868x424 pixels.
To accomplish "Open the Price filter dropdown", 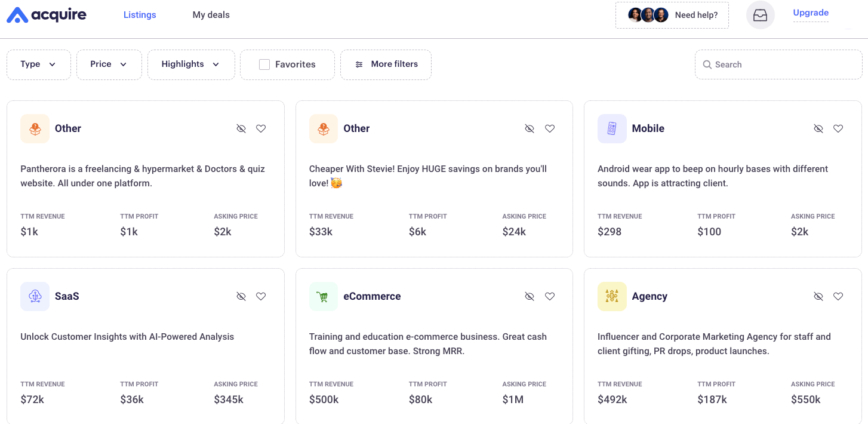I will (109, 64).
